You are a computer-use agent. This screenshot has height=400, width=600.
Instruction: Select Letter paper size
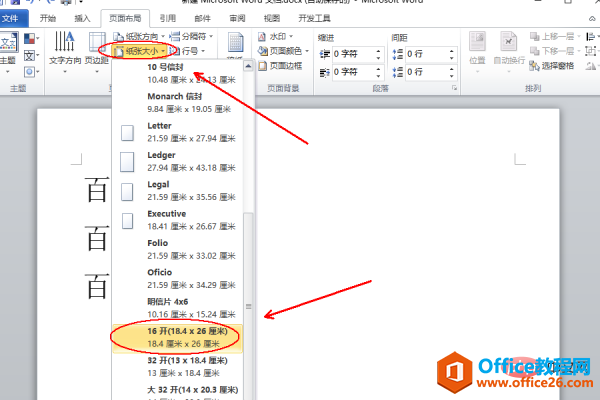click(x=178, y=132)
